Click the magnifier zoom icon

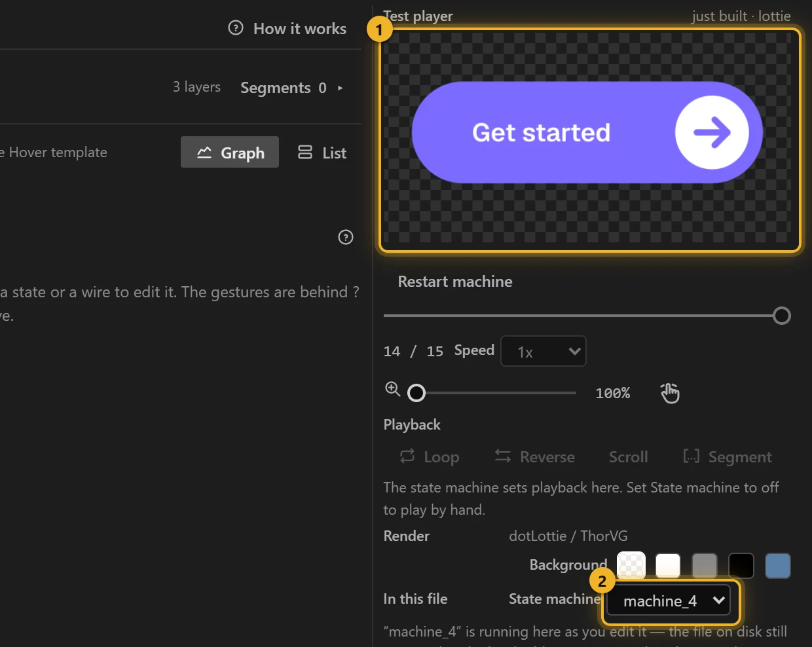pyautogui.click(x=393, y=389)
